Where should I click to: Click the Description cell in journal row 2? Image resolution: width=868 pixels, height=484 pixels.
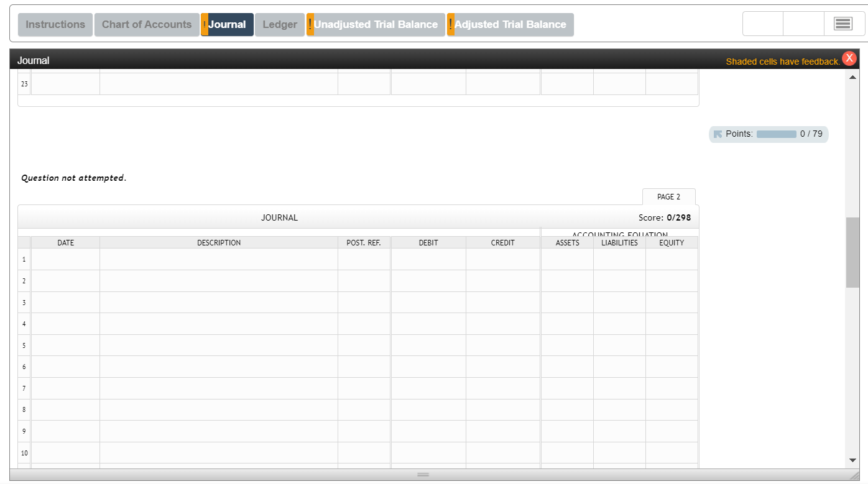pos(219,281)
